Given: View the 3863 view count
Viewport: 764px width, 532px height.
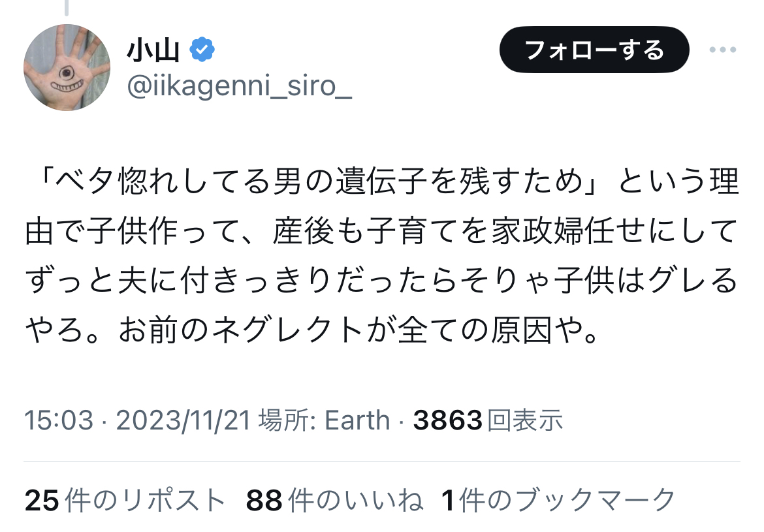Looking at the screenshot, I should 447,420.
